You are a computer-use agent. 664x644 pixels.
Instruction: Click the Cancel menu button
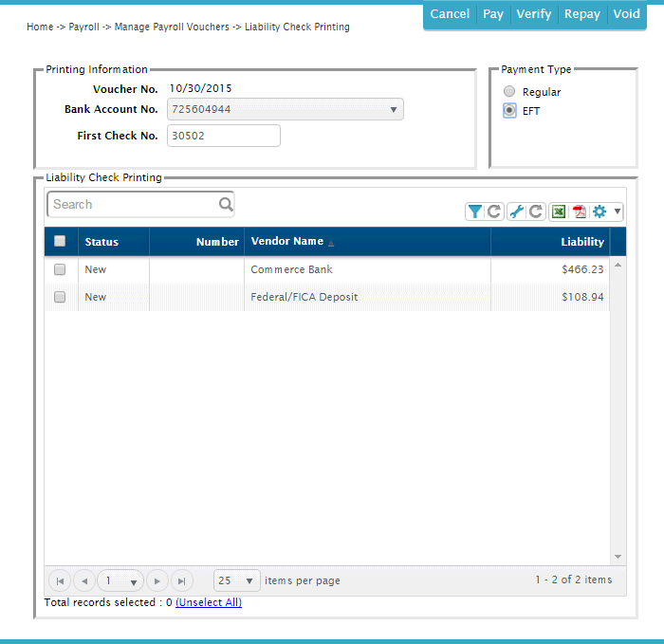pyautogui.click(x=450, y=14)
